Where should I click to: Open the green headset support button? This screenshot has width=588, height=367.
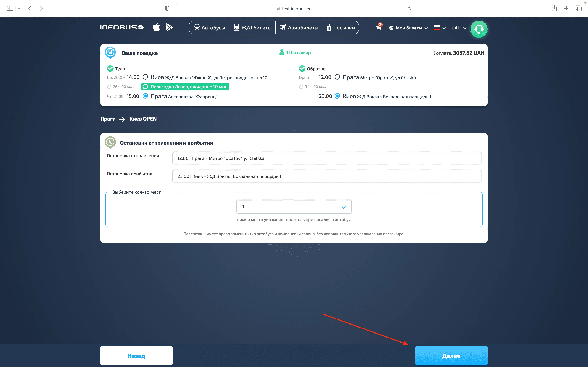click(479, 29)
